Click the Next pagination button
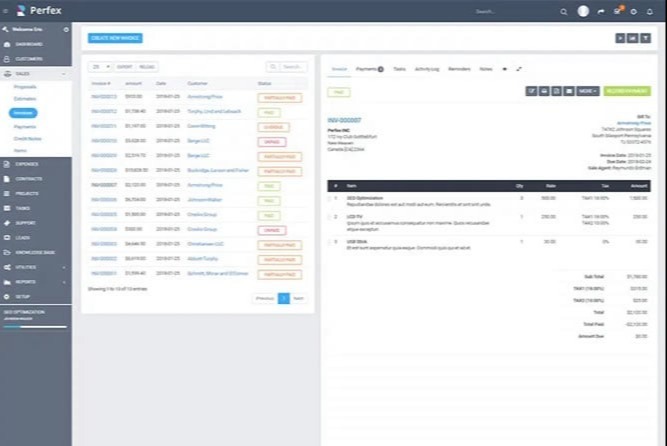Image resolution: width=667 pixels, height=446 pixels. [x=299, y=298]
